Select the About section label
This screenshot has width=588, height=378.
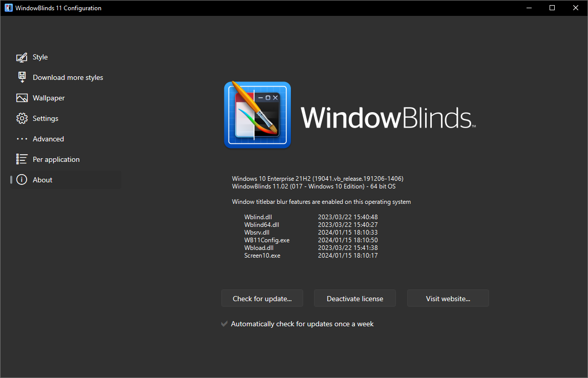43,180
